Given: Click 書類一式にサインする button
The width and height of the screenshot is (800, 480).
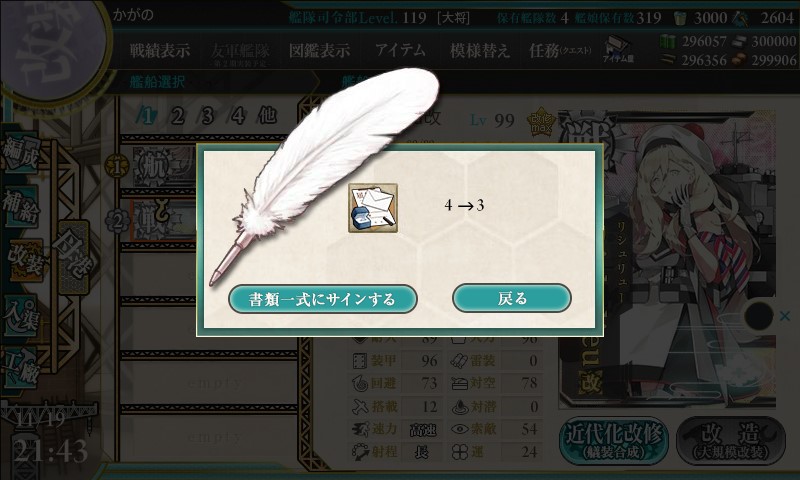Looking at the screenshot, I should pos(322,299).
